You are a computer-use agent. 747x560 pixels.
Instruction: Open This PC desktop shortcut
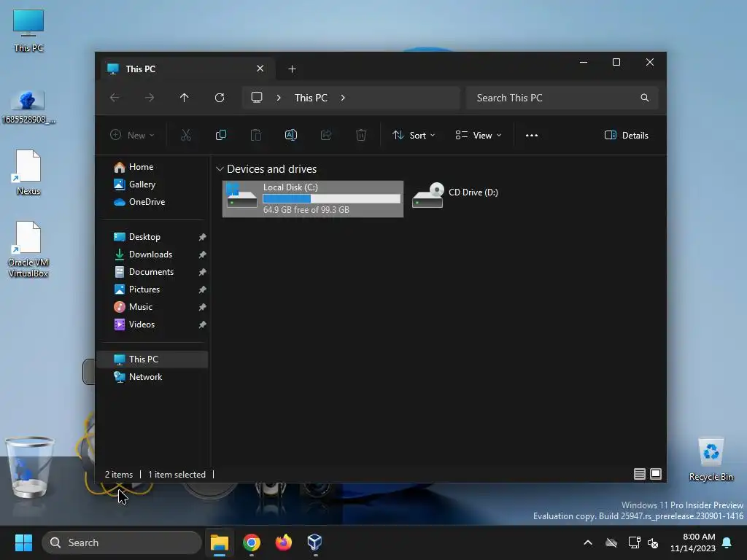click(x=28, y=31)
